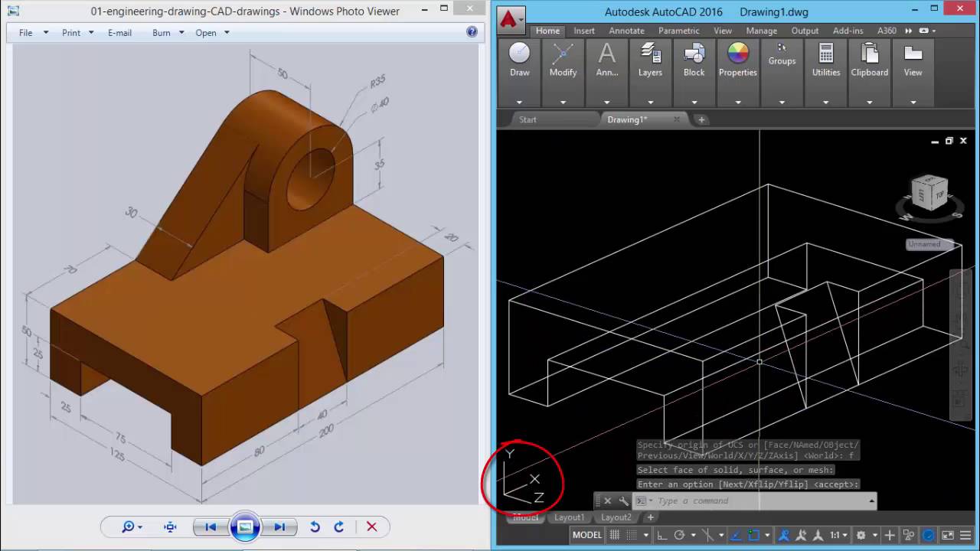980x551 pixels.
Task: Toggle snap mode in the status bar
Action: (630, 535)
